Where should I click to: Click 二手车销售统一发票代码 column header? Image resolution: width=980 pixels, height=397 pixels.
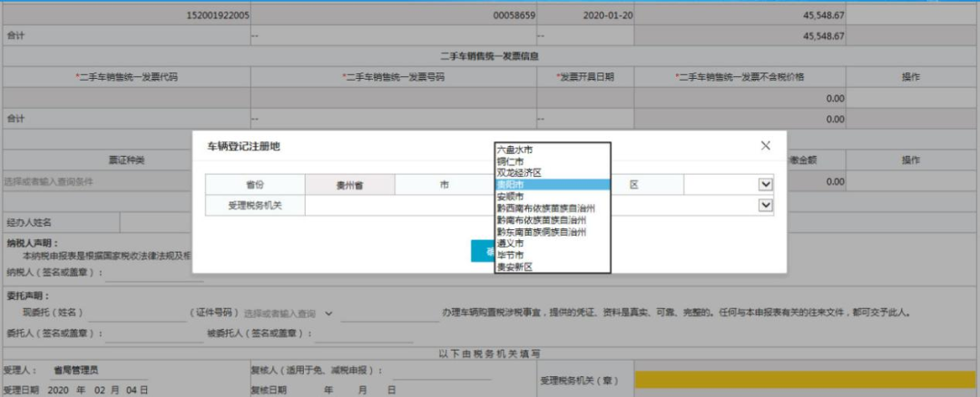coord(127,77)
